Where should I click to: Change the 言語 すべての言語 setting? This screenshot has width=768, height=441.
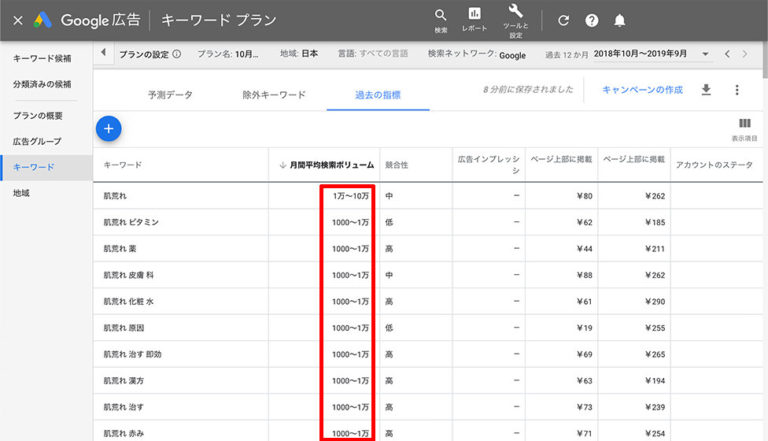(373, 53)
